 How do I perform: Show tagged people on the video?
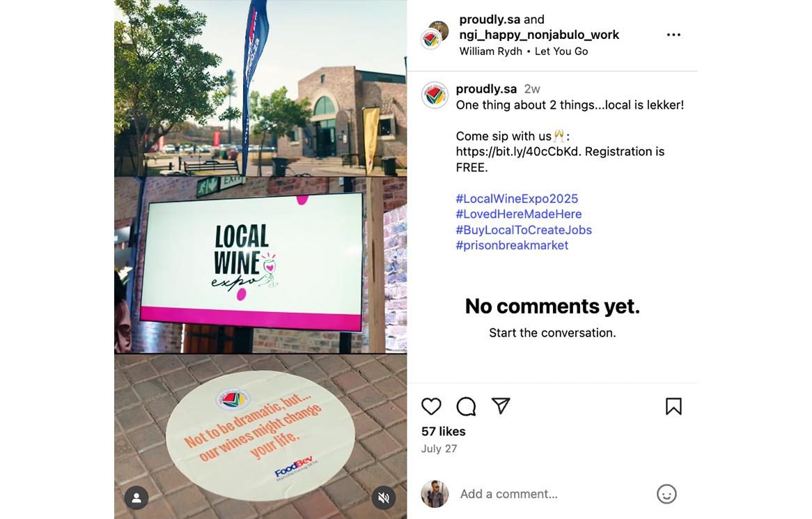136,498
